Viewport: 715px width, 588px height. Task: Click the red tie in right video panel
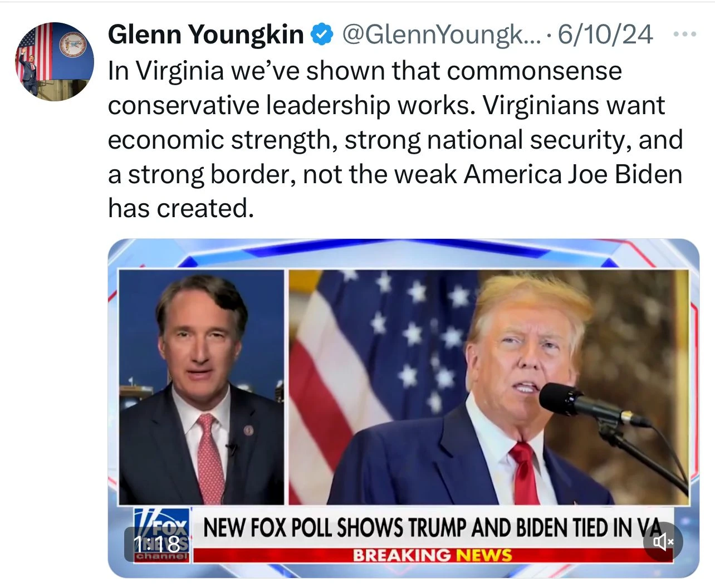525,473
